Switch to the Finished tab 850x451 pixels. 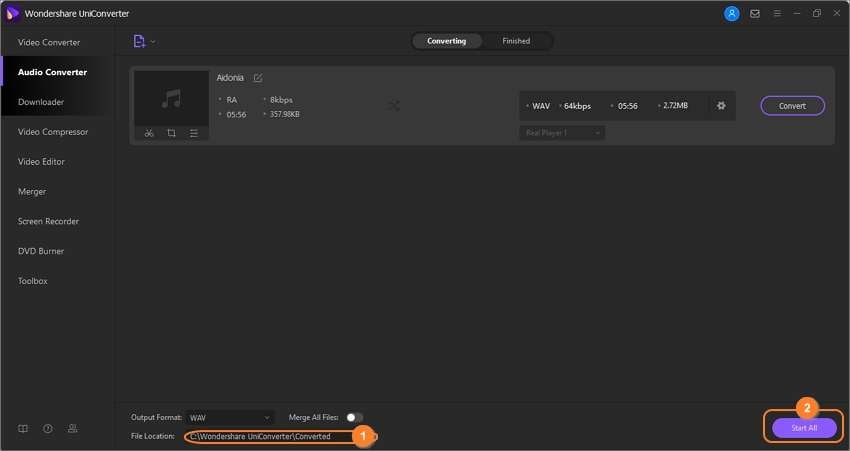516,41
